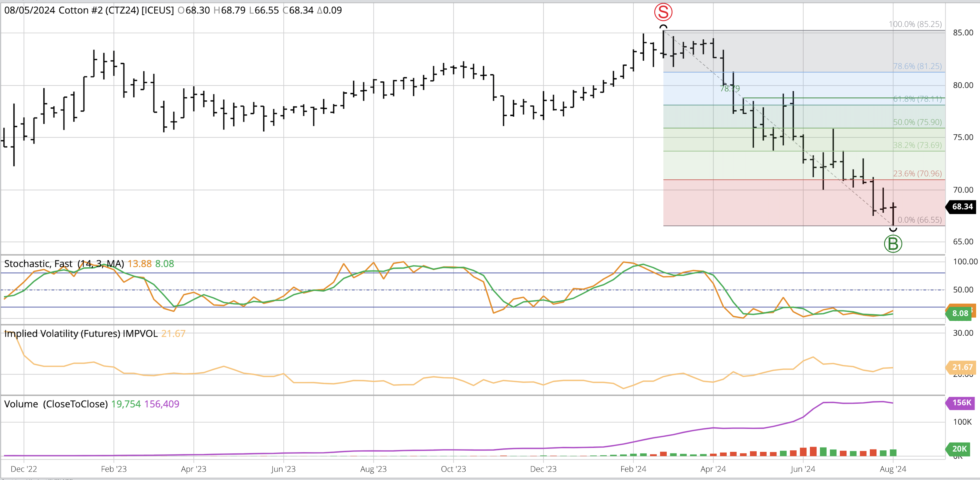Screen dimensions: 980x480
Task: Click the green 8.08 stochastic value tag
Action: 960,314
